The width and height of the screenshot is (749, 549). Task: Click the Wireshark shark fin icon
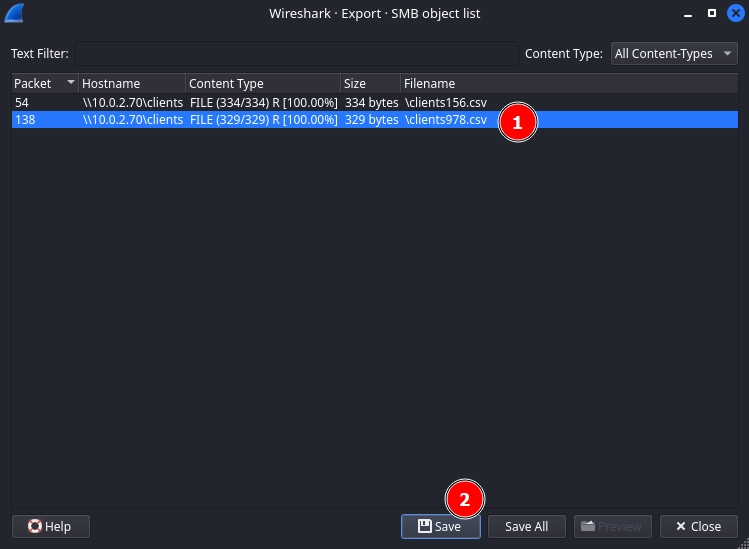point(14,14)
